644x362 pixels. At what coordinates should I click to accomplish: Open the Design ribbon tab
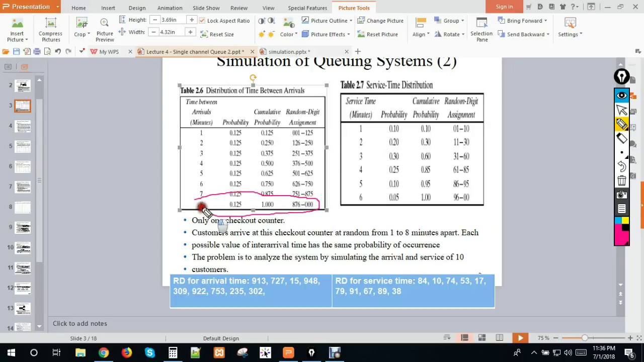(x=137, y=8)
